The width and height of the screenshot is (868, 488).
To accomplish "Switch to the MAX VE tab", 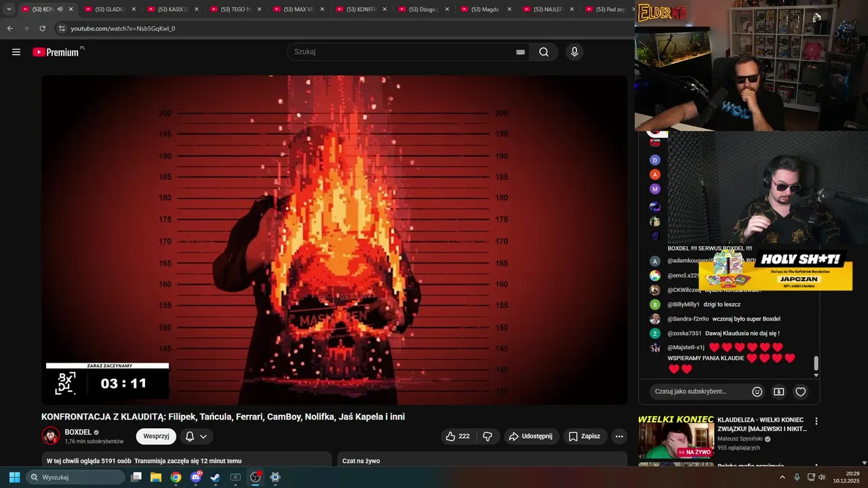I will tap(298, 9).
